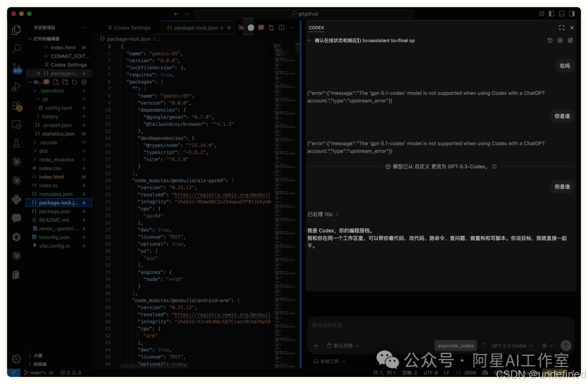Click the aigocode_codex button

click(456, 346)
